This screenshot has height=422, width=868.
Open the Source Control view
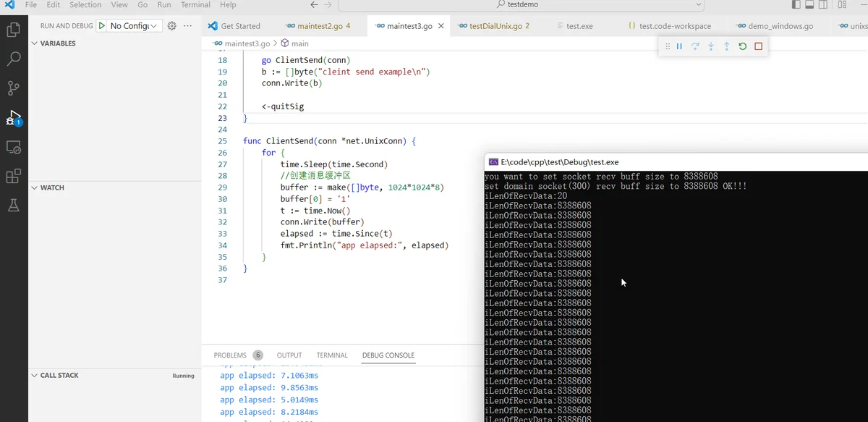pos(13,88)
